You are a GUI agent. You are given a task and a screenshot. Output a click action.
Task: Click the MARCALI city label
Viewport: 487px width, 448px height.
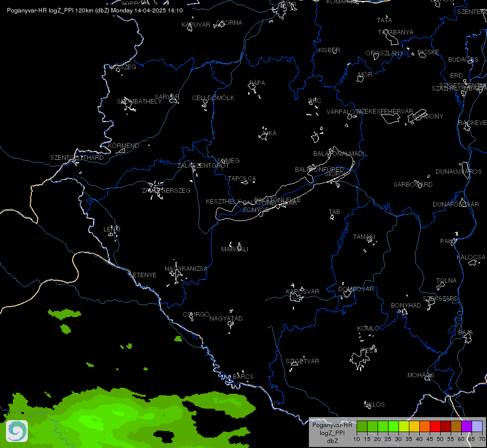(235, 249)
